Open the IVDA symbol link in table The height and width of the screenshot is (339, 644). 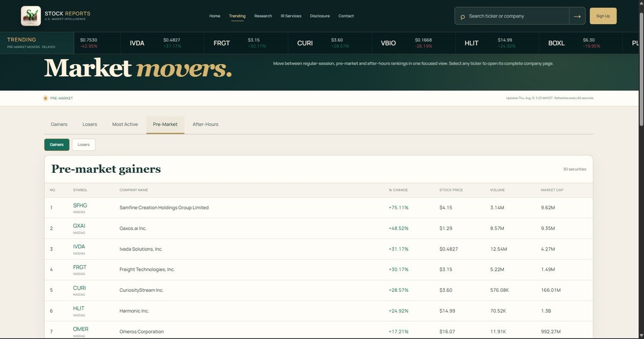point(79,247)
